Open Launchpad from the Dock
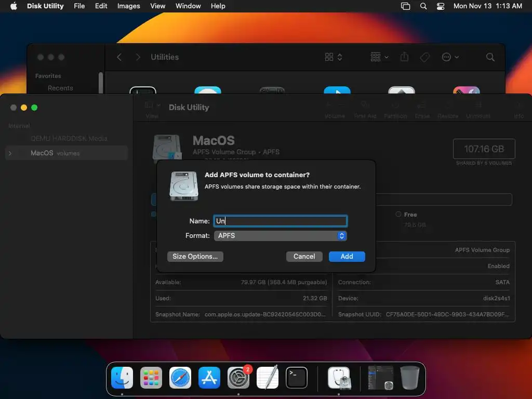 (x=151, y=377)
